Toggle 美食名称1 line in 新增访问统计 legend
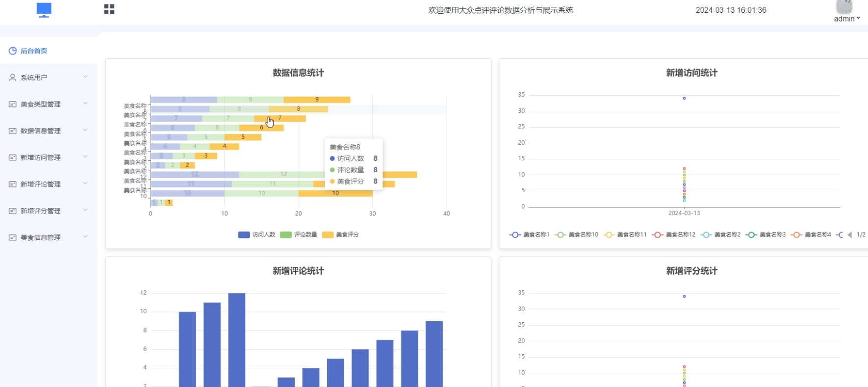The image size is (868, 387). [x=530, y=234]
